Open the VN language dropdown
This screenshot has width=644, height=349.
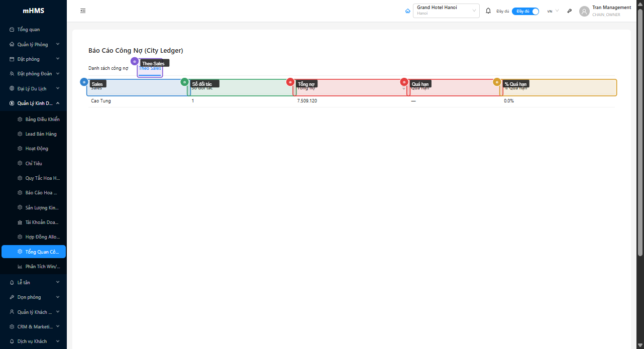pyautogui.click(x=553, y=11)
